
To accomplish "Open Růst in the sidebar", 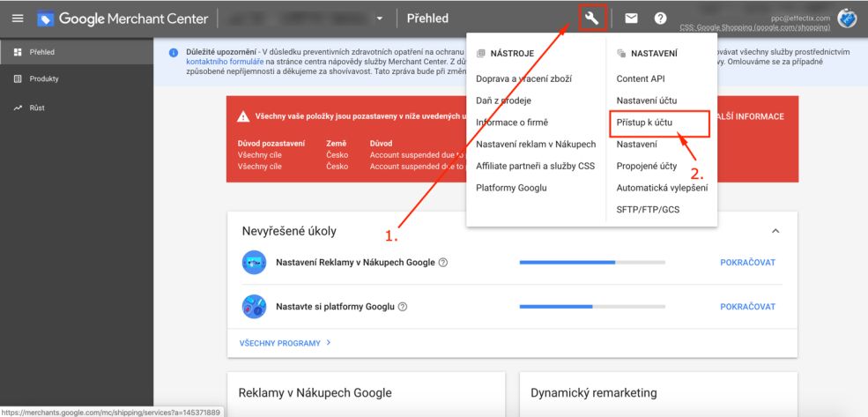I will [77, 108].
